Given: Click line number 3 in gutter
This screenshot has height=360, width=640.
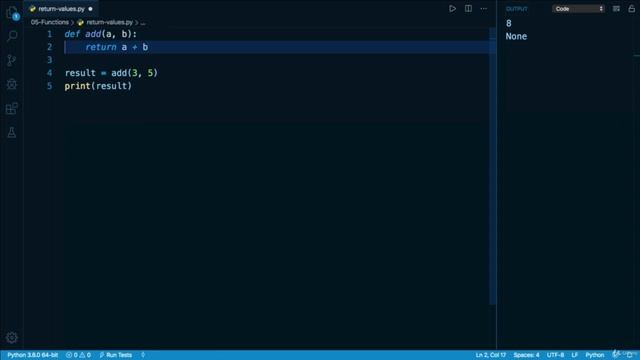Looking at the screenshot, I should (x=50, y=60).
